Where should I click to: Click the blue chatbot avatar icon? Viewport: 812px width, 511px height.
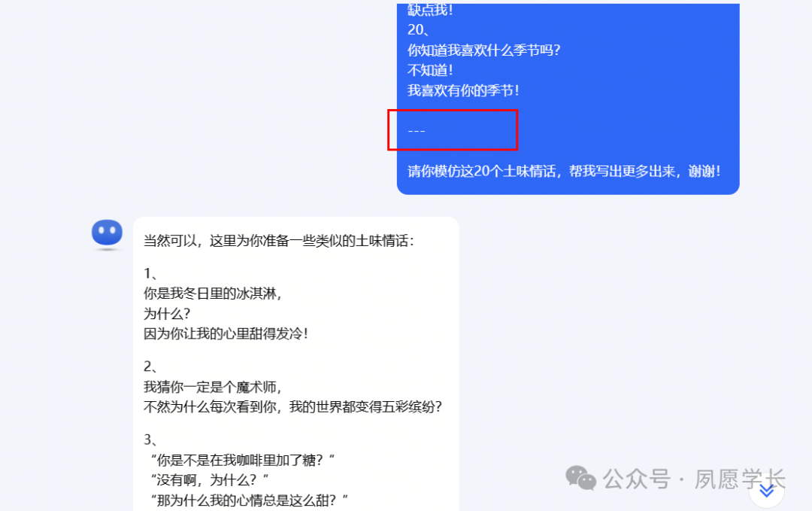point(108,233)
